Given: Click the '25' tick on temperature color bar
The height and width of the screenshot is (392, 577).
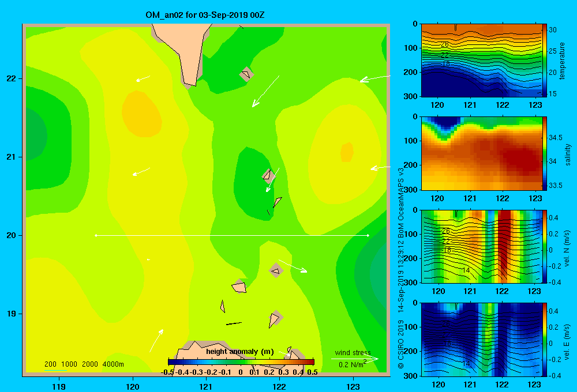Looking at the screenshot, I should point(553,51).
